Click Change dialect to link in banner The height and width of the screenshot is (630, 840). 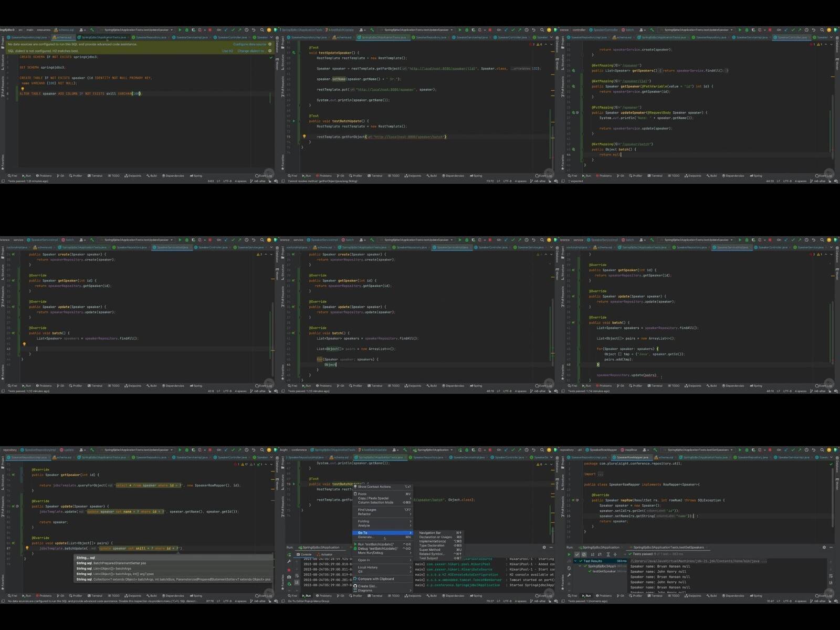pyautogui.click(x=251, y=51)
